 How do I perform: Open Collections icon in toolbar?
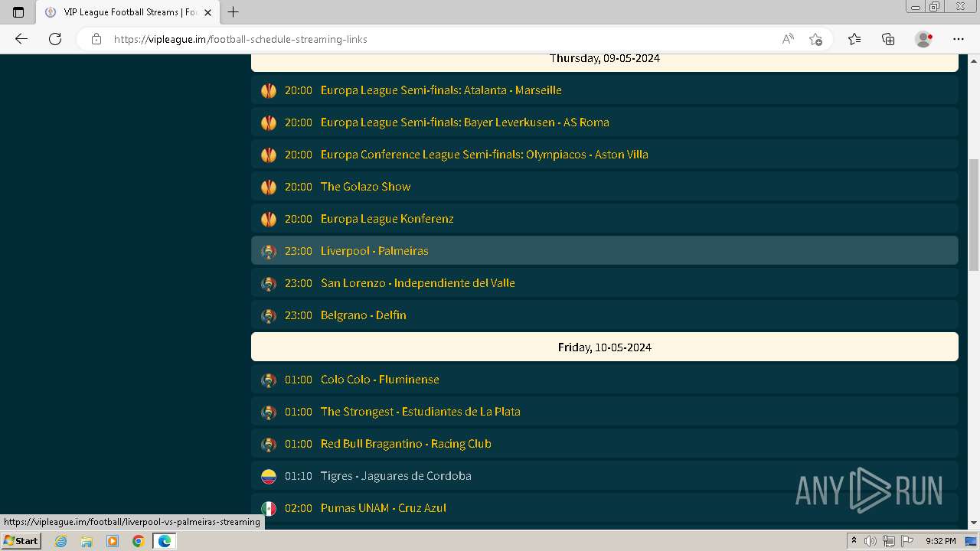coord(888,39)
